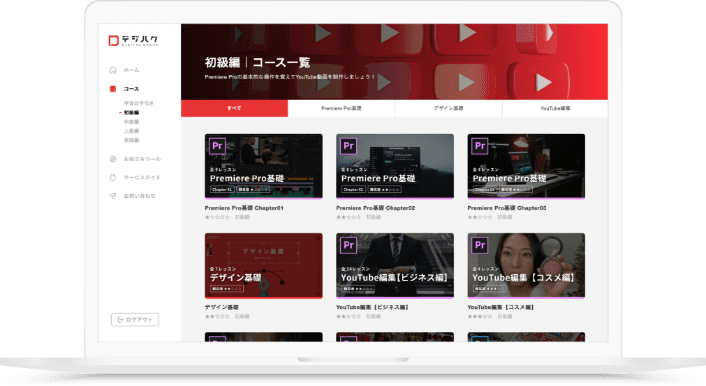Click the Digihaku logo in sidebar
The width and height of the screenshot is (706, 386).
(133, 41)
